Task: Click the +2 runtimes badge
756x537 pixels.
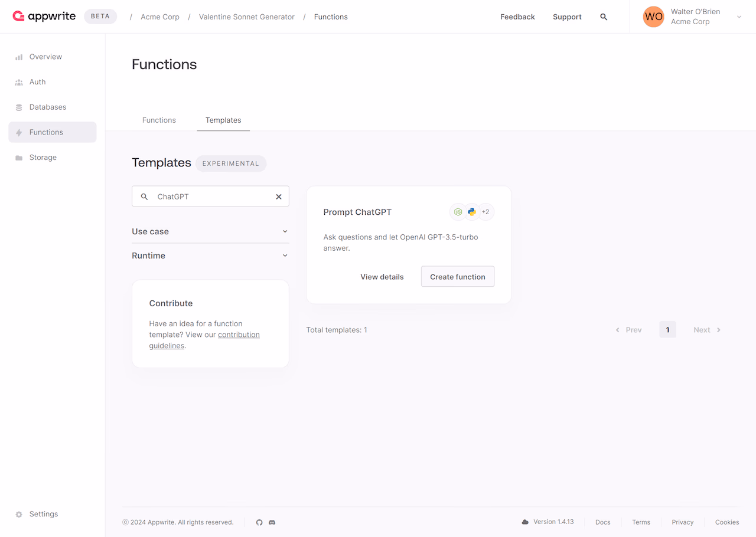Action: 485,212
